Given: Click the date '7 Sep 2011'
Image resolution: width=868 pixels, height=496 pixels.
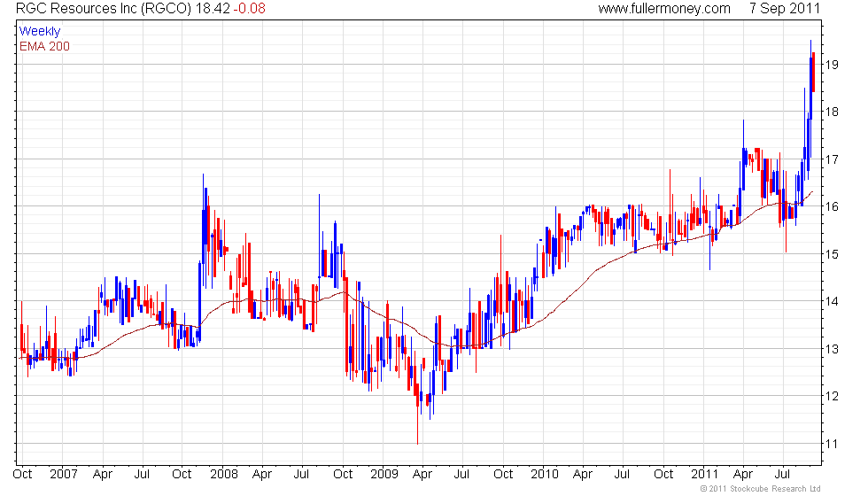Looking at the screenshot, I should tap(785, 8).
